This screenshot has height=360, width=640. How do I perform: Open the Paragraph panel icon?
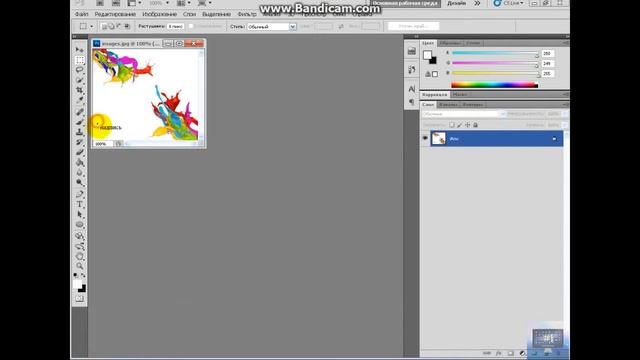click(411, 102)
